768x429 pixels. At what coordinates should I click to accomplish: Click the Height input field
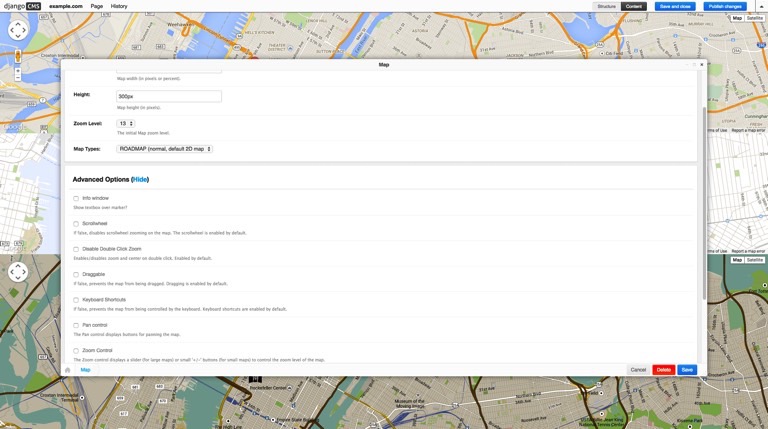click(169, 96)
